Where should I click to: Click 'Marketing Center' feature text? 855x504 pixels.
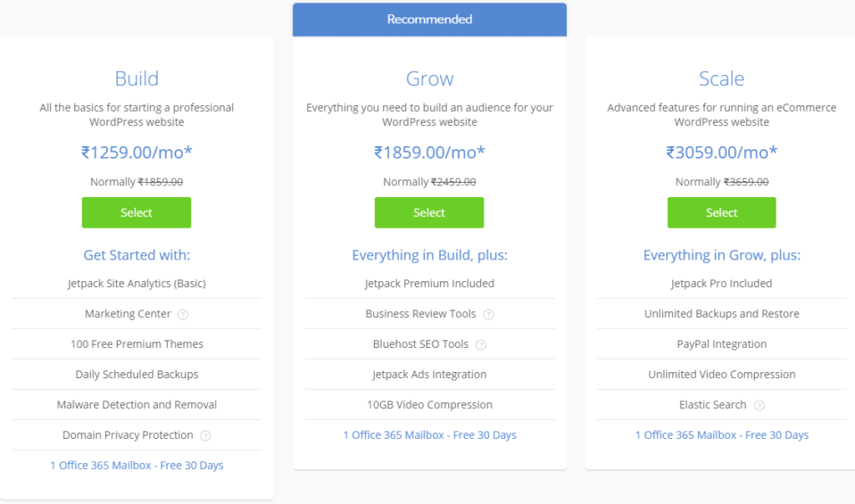click(x=128, y=314)
